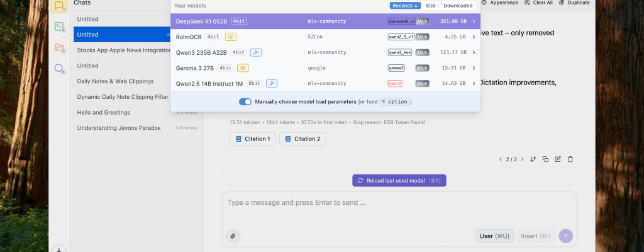Viewport: 644px width, 252px height.
Task: Edit the message with the pencil icon
Action: [557, 159]
